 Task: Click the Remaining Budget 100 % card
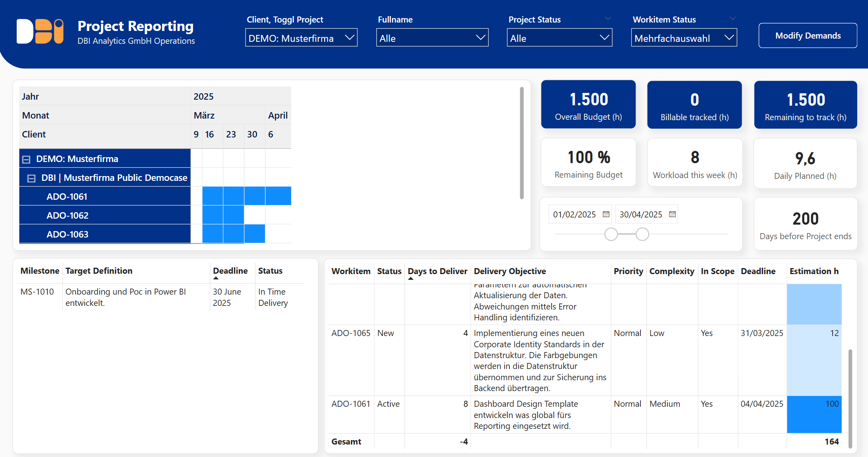[588, 162]
